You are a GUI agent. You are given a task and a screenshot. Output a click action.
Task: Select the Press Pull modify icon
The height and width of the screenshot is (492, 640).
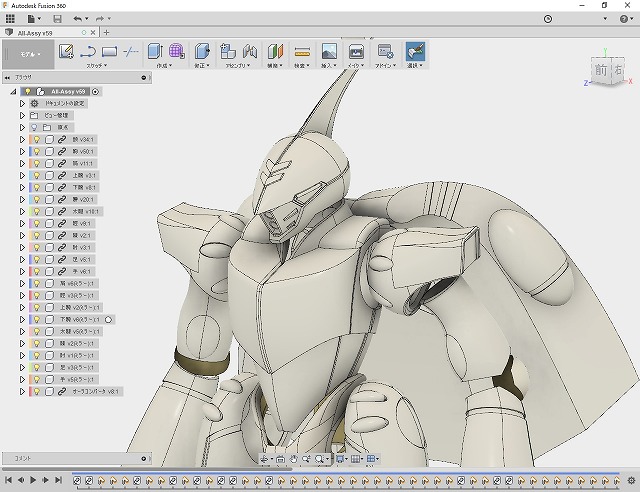pos(202,51)
